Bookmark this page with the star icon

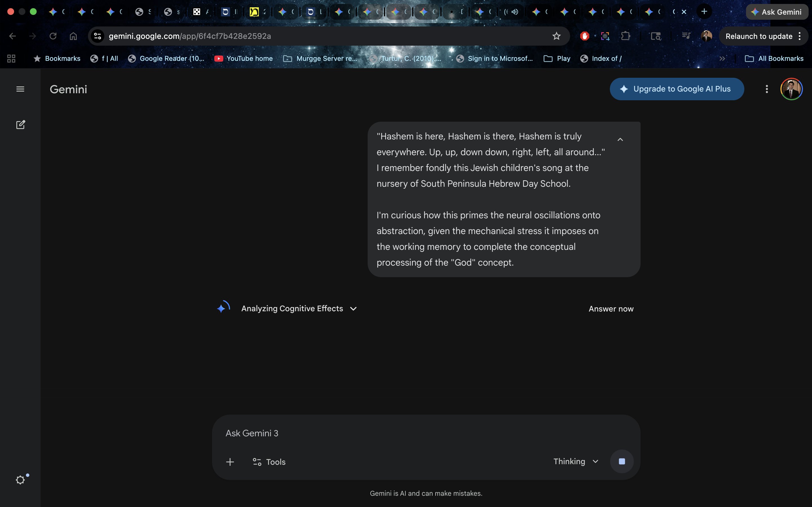556,36
